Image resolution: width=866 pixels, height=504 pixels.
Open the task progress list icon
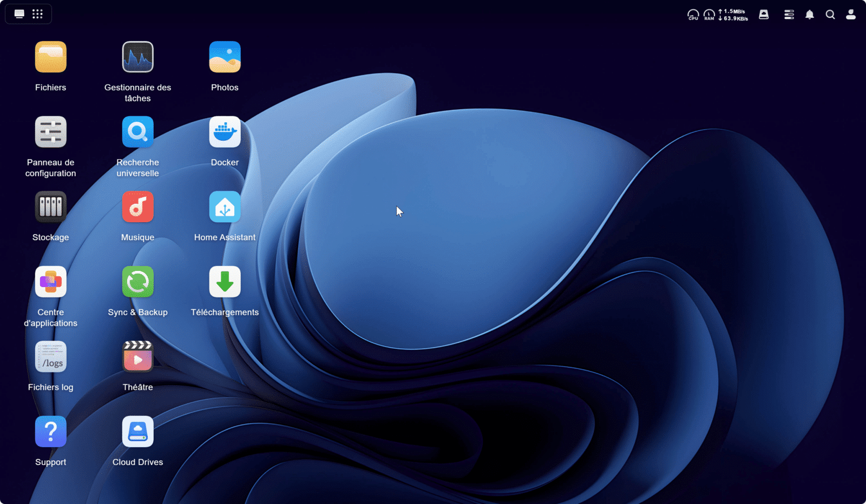pos(789,15)
